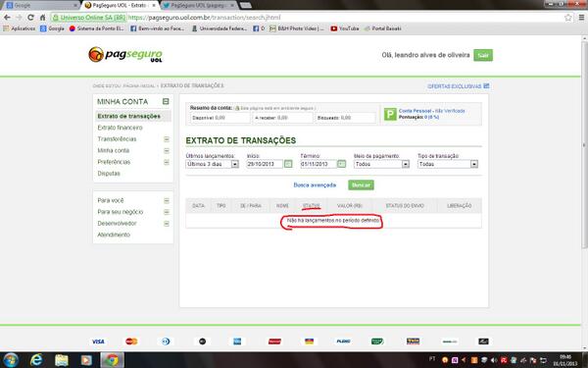Click Chrome icon in taskbar
588x368 pixels.
[112, 360]
